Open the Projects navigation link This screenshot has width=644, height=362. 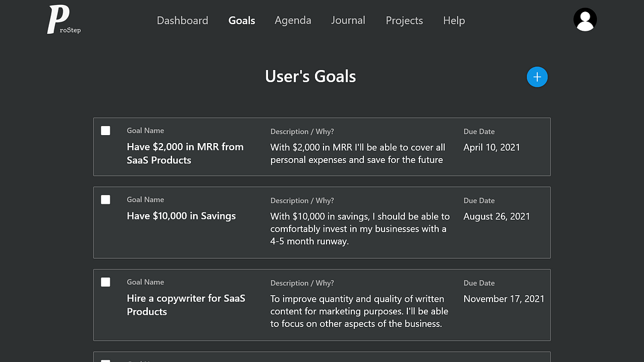point(404,21)
